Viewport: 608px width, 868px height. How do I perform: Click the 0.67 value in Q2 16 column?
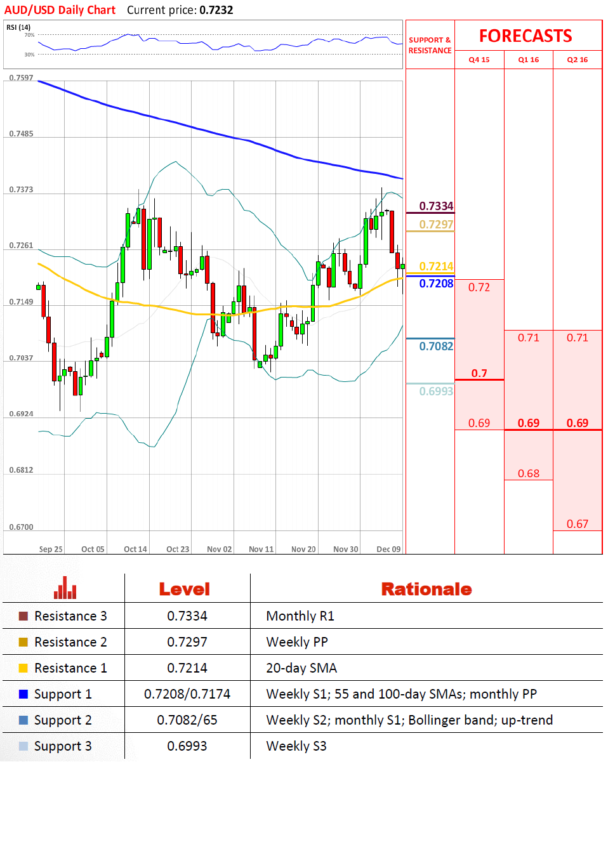[578, 524]
